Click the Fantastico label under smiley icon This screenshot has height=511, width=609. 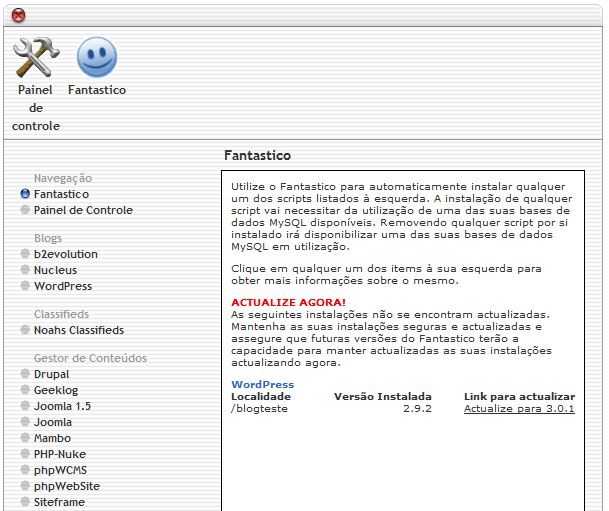coord(97,90)
